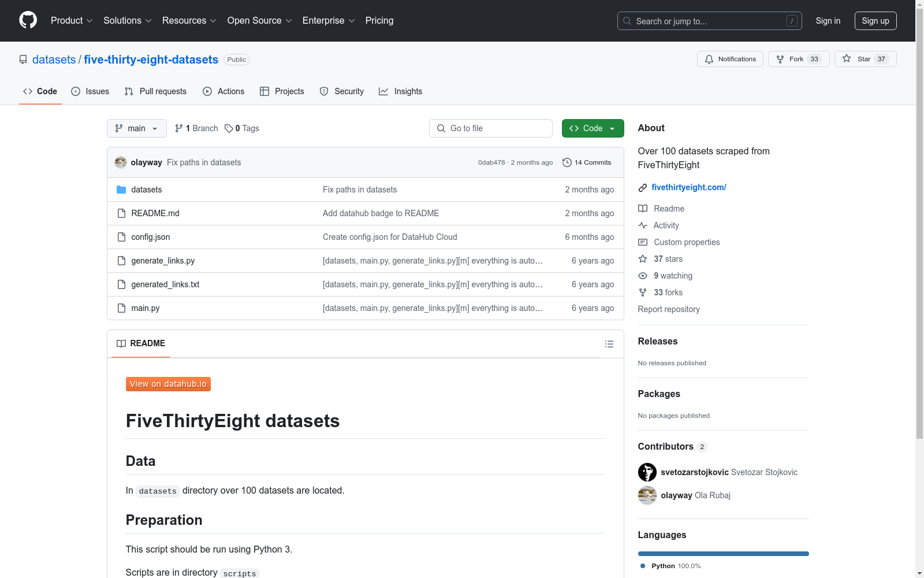Click the Readme book icon in About
The width and height of the screenshot is (924, 578).
(x=643, y=209)
